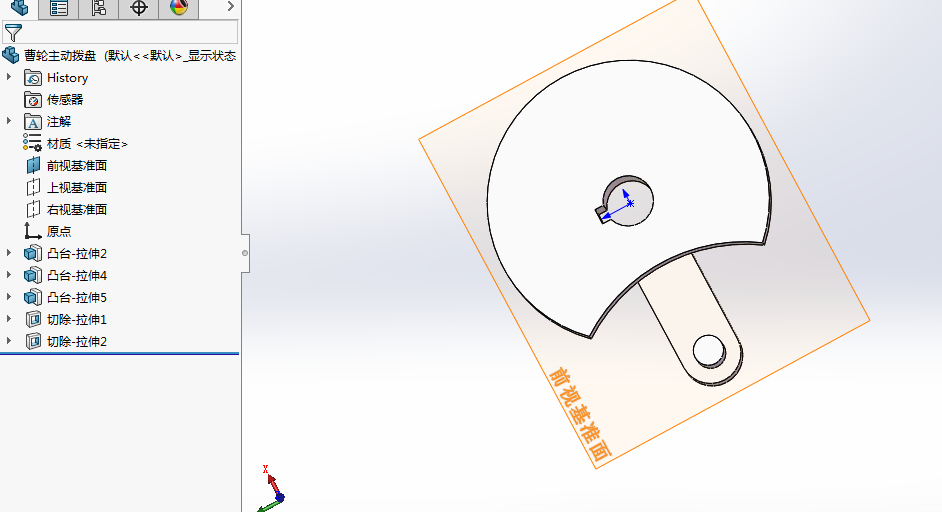Click the 材质 <未指定> label
The width and height of the screenshot is (942, 512).
pyautogui.click(x=87, y=144)
